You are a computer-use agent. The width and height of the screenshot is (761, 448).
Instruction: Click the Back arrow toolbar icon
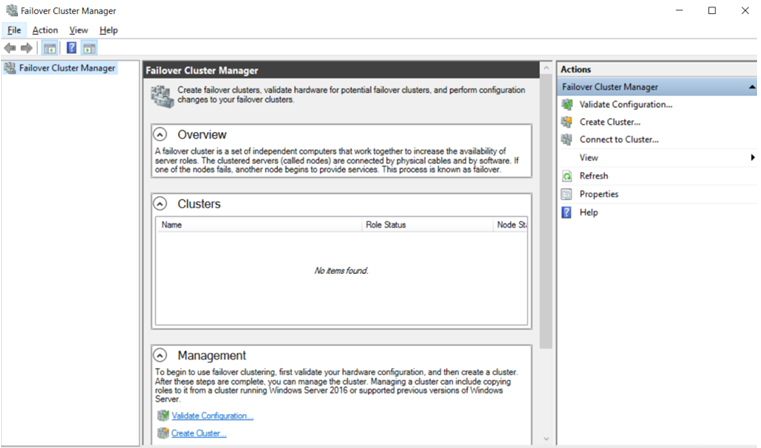(10, 48)
